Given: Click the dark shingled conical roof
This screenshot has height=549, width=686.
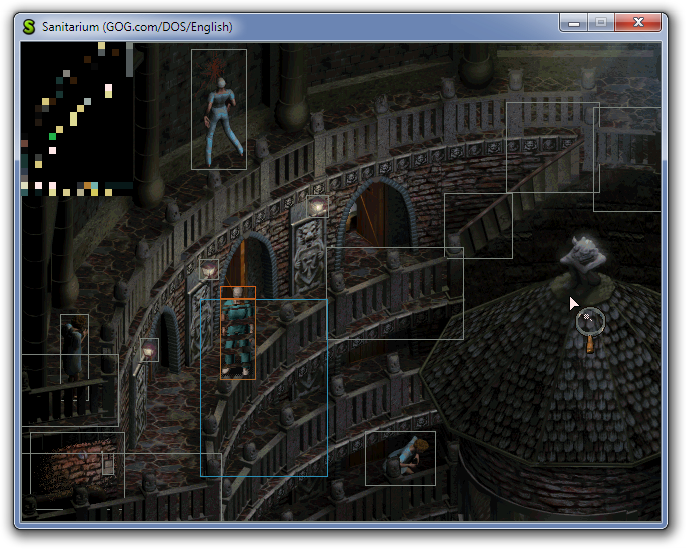Looking at the screenshot, I should tap(542, 372).
